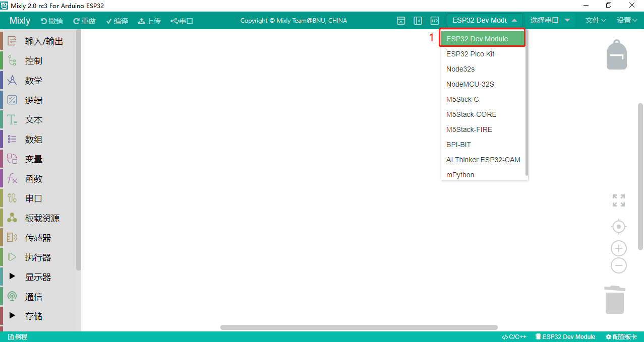Click the 编译 compile button

pos(116,21)
